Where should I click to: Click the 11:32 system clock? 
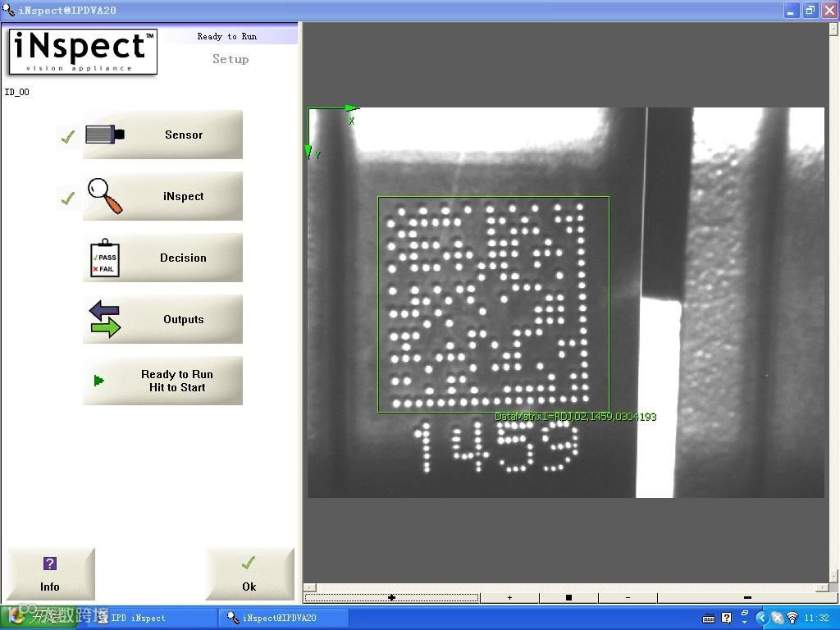pyautogui.click(x=816, y=619)
